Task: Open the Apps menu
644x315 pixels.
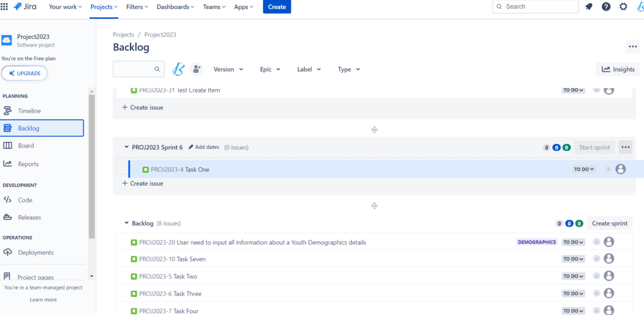Action: coord(243,7)
